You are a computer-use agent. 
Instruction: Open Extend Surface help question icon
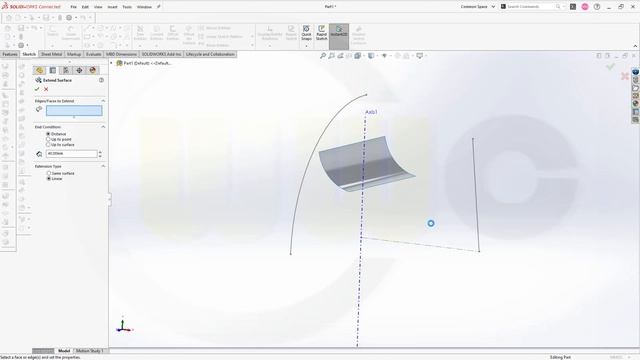(101, 80)
